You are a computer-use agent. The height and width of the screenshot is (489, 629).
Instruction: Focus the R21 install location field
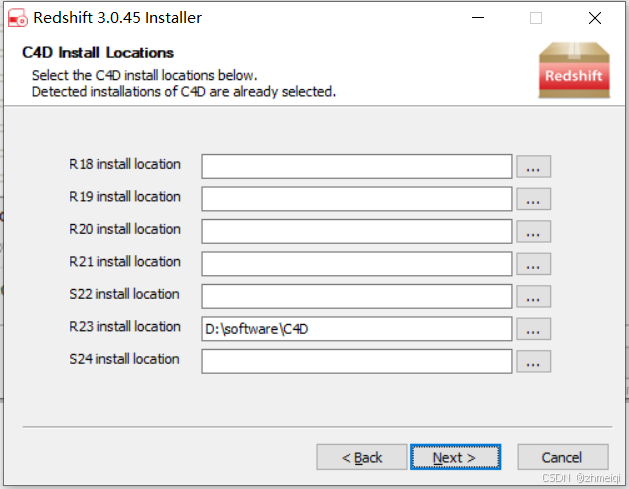357,264
